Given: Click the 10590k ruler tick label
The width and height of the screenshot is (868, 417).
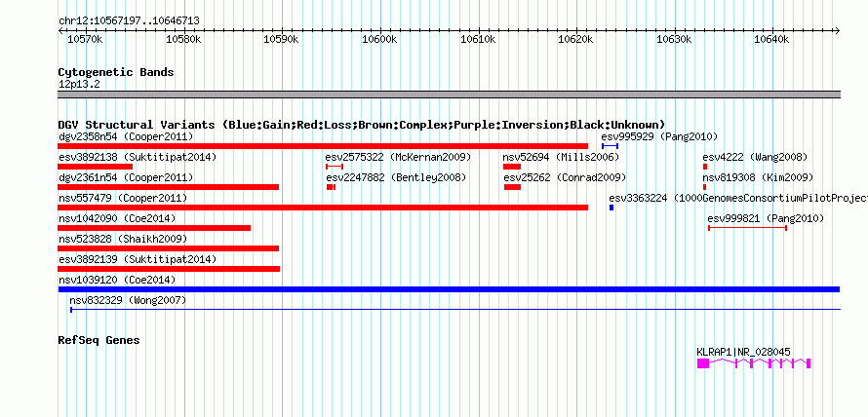Looking at the screenshot, I should pyautogui.click(x=281, y=39).
